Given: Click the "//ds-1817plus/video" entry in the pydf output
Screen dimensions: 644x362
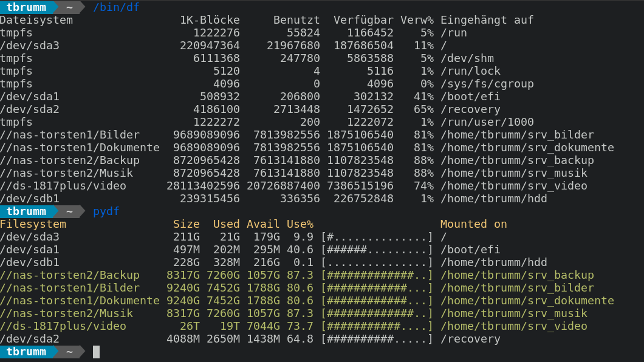Looking at the screenshot, I should pos(63,326).
